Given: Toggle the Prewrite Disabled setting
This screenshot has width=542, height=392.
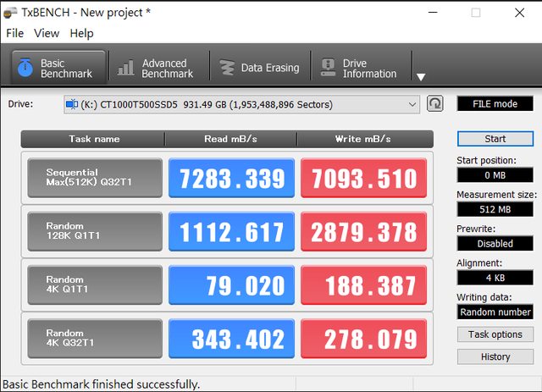Looking at the screenshot, I should [x=495, y=243].
